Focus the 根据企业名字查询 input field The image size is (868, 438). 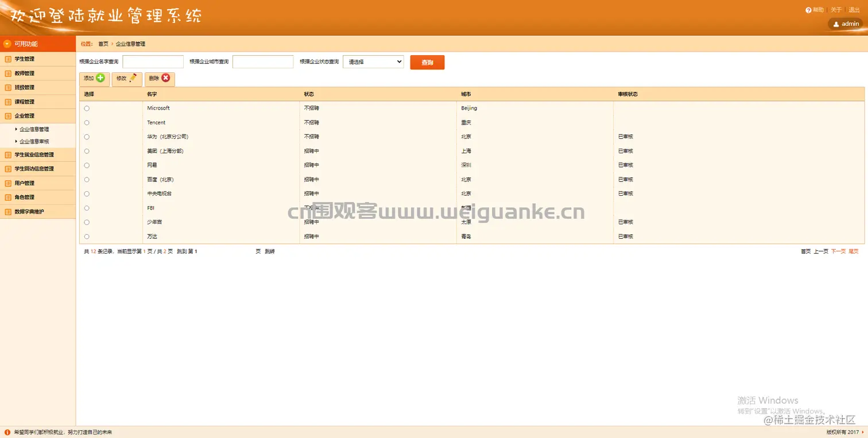pos(153,62)
